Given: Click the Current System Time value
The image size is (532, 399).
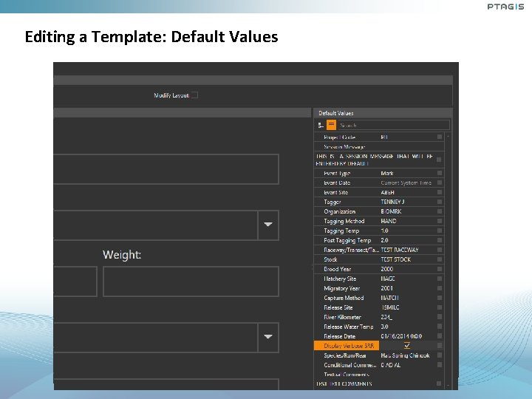Looking at the screenshot, I should (x=406, y=183).
